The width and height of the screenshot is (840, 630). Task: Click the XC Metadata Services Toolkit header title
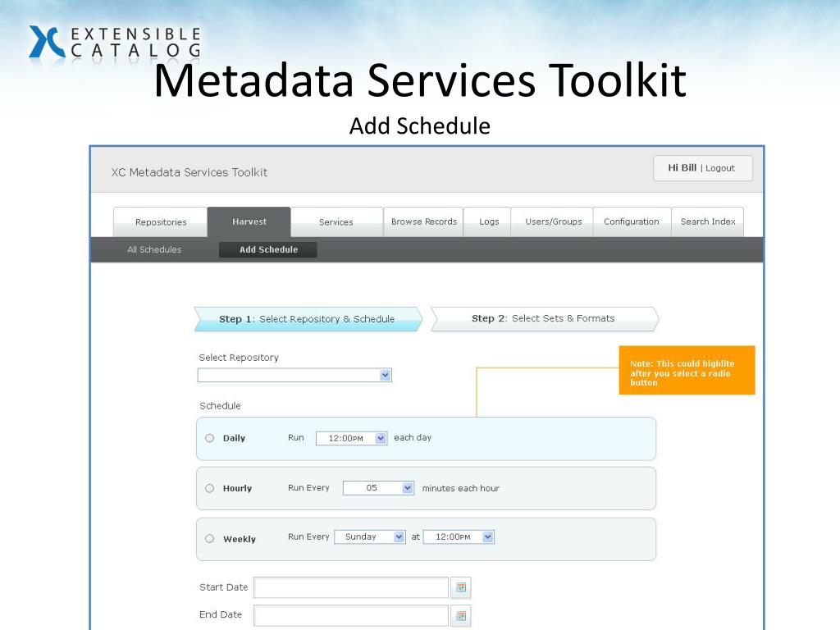click(x=189, y=172)
